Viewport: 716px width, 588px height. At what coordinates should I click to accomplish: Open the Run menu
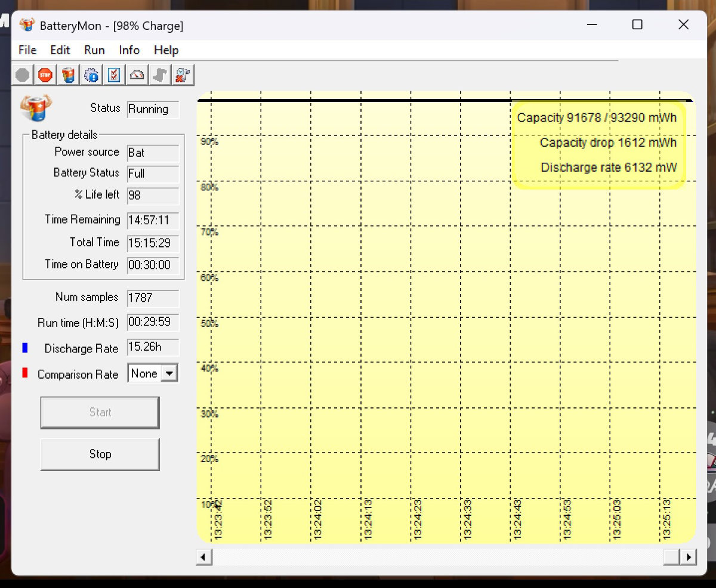pyautogui.click(x=94, y=50)
